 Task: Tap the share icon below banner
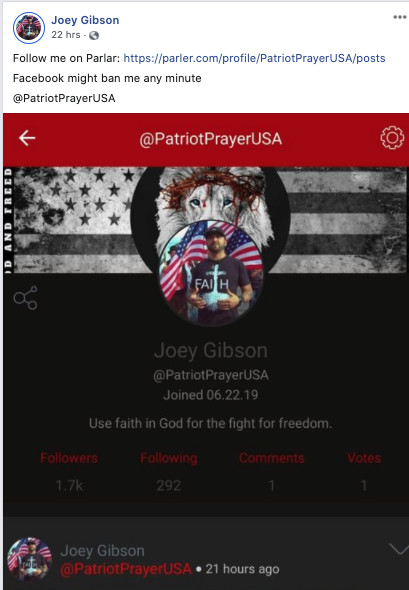(x=25, y=298)
